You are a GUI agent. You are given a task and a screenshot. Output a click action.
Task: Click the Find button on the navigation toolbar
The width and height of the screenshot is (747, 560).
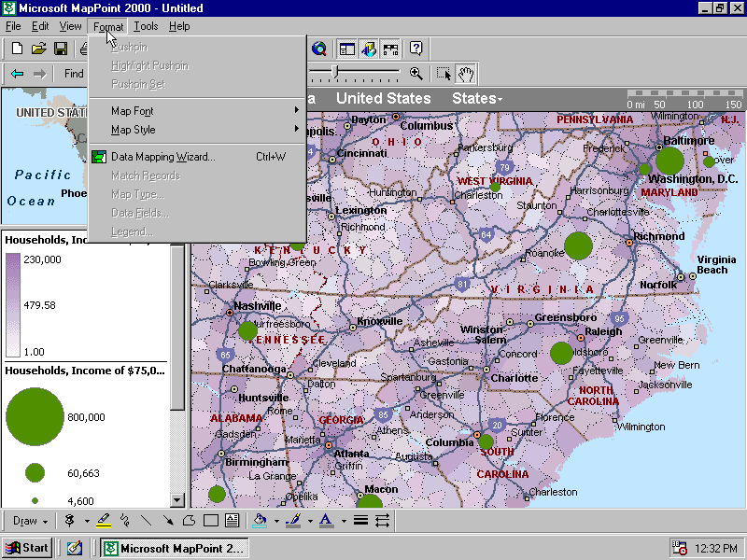(74, 74)
